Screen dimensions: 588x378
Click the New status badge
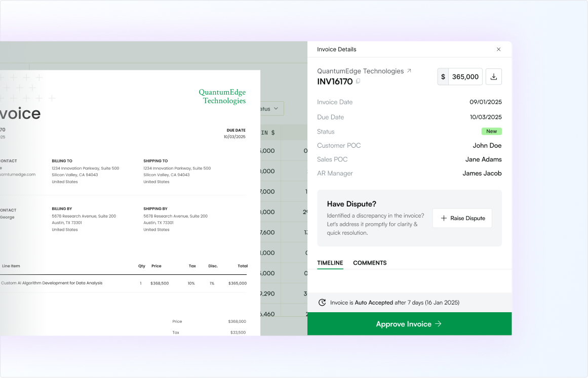coord(491,131)
